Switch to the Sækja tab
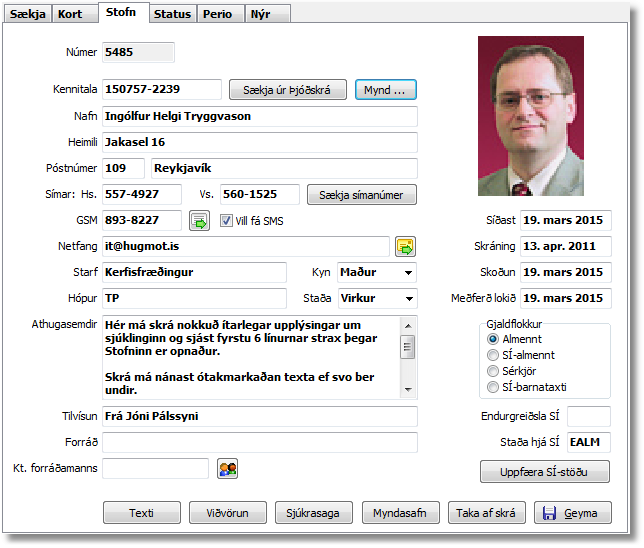 tap(28, 14)
